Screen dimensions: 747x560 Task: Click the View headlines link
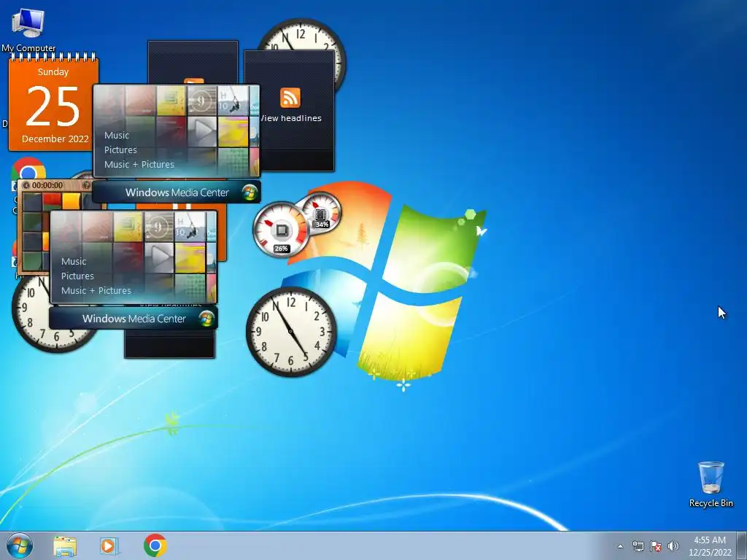pyautogui.click(x=291, y=118)
